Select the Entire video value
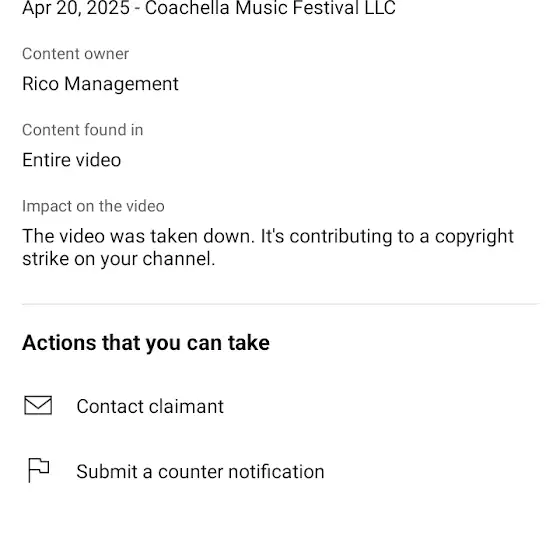The image size is (560, 560). click(x=71, y=160)
